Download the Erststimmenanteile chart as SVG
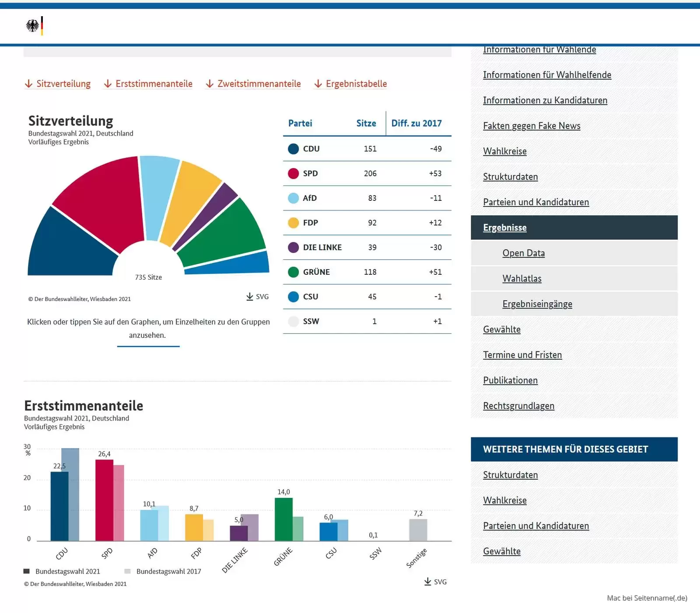The image size is (700, 613). click(435, 581)
